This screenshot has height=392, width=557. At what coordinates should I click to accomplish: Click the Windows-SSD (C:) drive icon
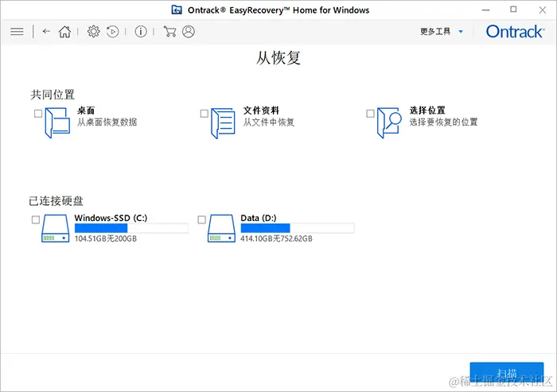(x=55, y=228)
